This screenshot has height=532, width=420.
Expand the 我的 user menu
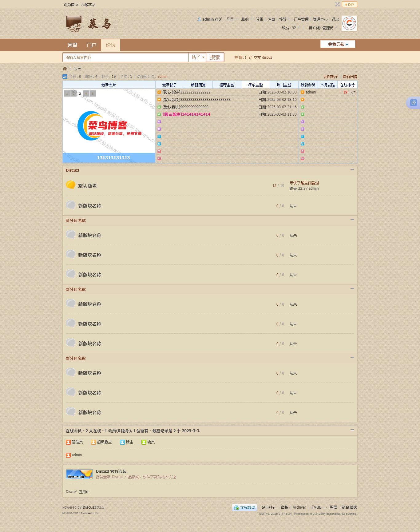[x=245, y=19]
